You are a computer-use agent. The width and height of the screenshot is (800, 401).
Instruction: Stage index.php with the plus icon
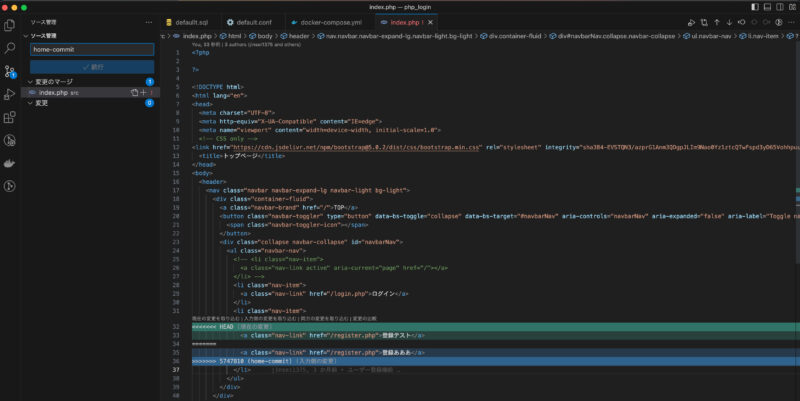[143, 92]
